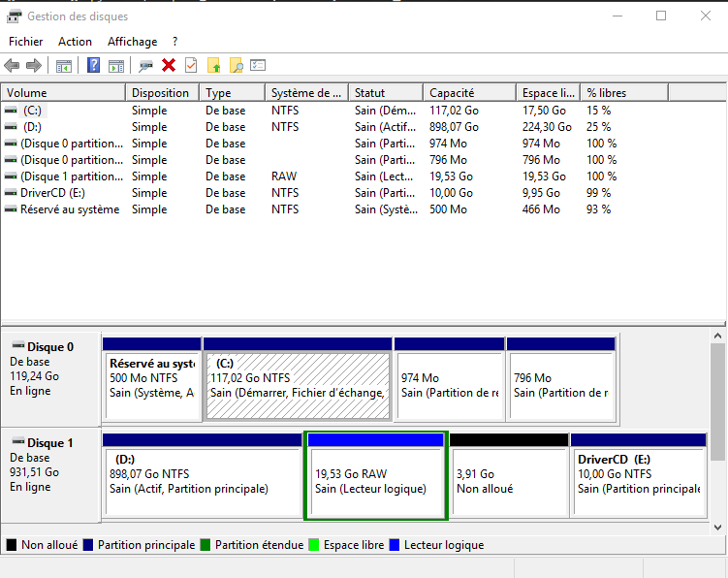Image resolution: width=728 pixels, height=578 pixels.
Task: Click the Disque 1 disk icon
Action: (x=18, y=441)
